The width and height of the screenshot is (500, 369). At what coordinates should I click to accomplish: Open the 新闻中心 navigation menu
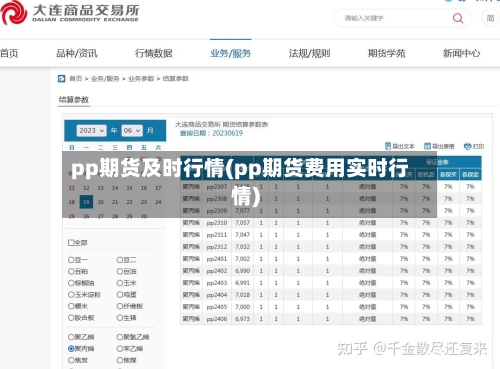pyautogui.click(x=461, y=53)
